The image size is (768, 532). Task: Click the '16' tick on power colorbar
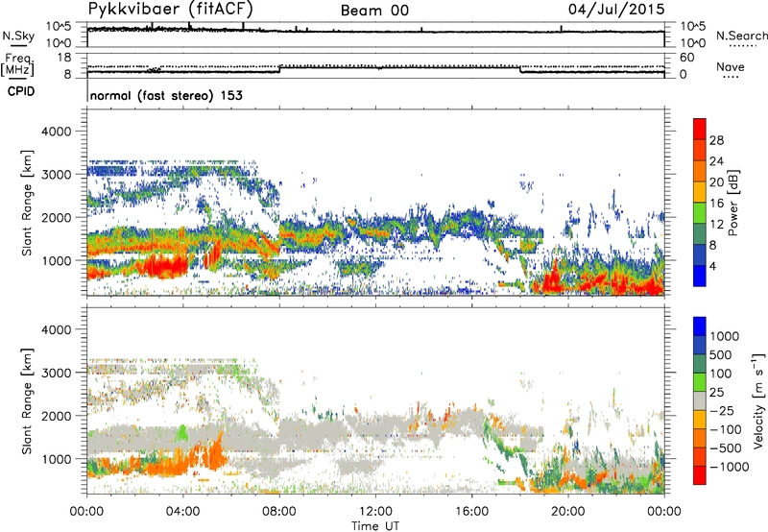[716, 204]
